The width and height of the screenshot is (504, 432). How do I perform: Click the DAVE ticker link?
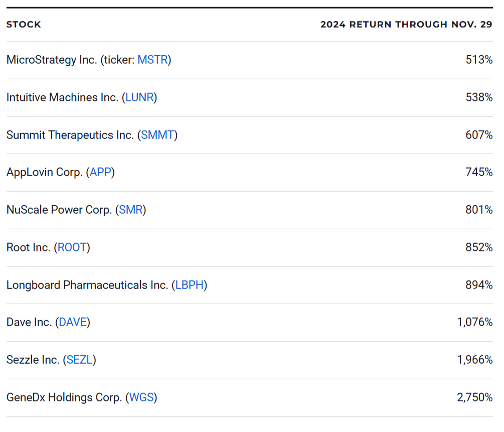[x=73, y=322]
